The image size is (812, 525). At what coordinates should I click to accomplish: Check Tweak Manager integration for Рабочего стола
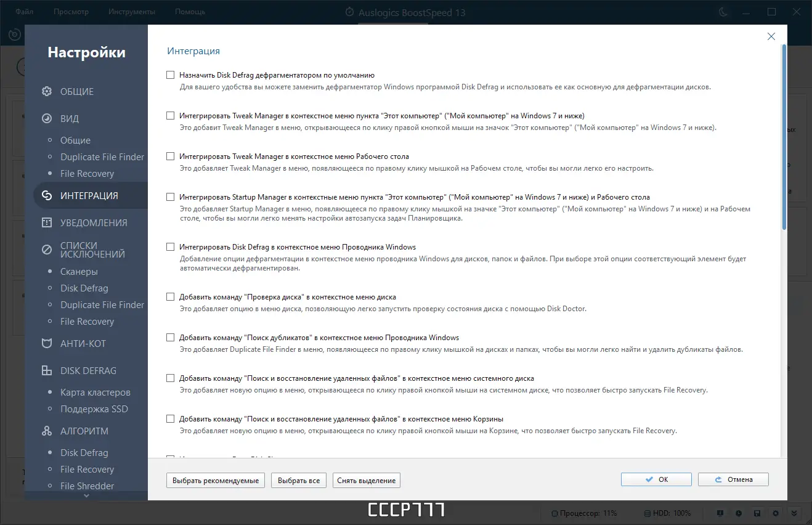point(171,157)
